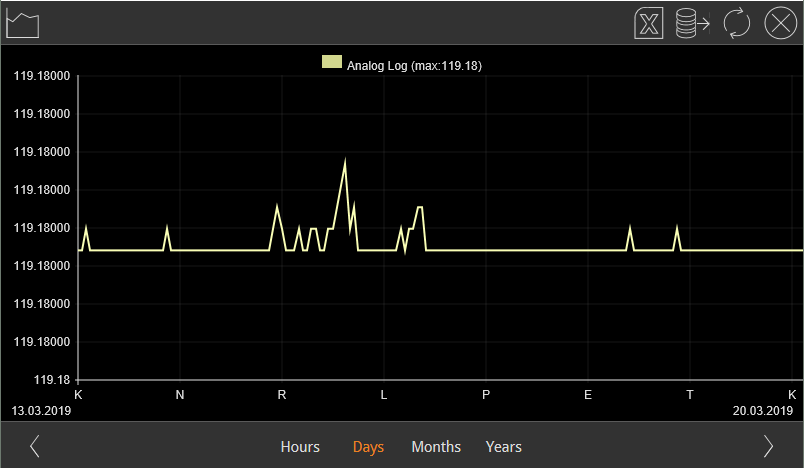
Task: Click the Analog Log legend color swatch
Action: pyautogui.click(x=331, y=62)
